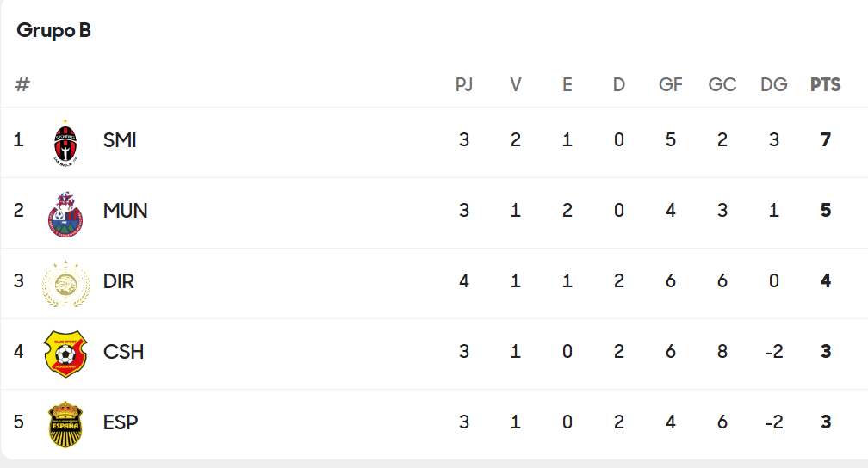Click the PJ column header
868x468 pixels.
(x=464, y=84)
